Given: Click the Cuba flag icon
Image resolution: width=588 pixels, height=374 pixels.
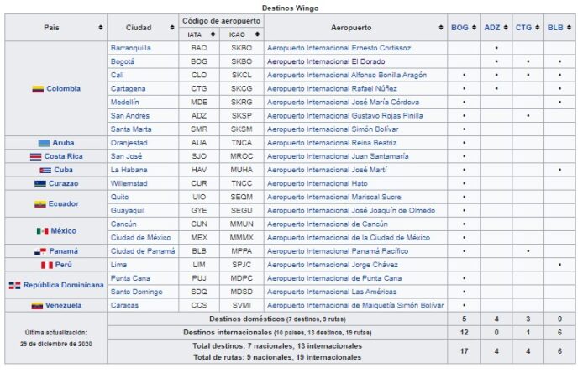Looking at the screenshot, I should tap(45, 170).
